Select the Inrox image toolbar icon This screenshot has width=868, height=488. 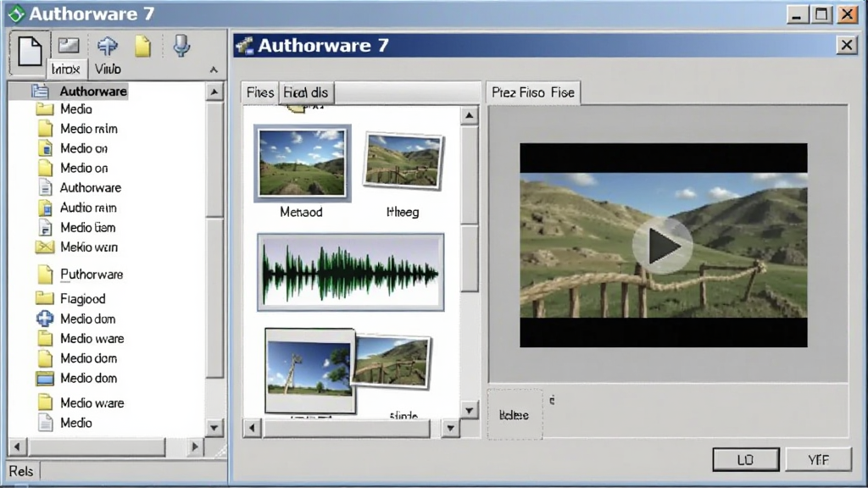tap(70, 46)
